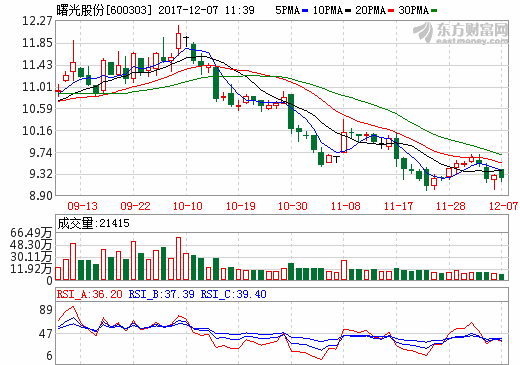Image resolution: width=520 pixels, height=365 pixels.
Task: Click the green swatch beside 30PMA
Action: (434, 11)
